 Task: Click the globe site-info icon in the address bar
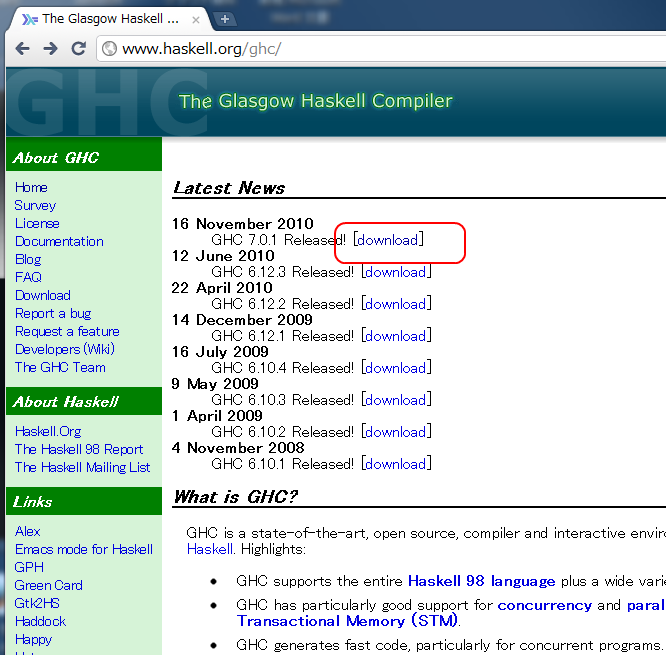coord(109,48)
